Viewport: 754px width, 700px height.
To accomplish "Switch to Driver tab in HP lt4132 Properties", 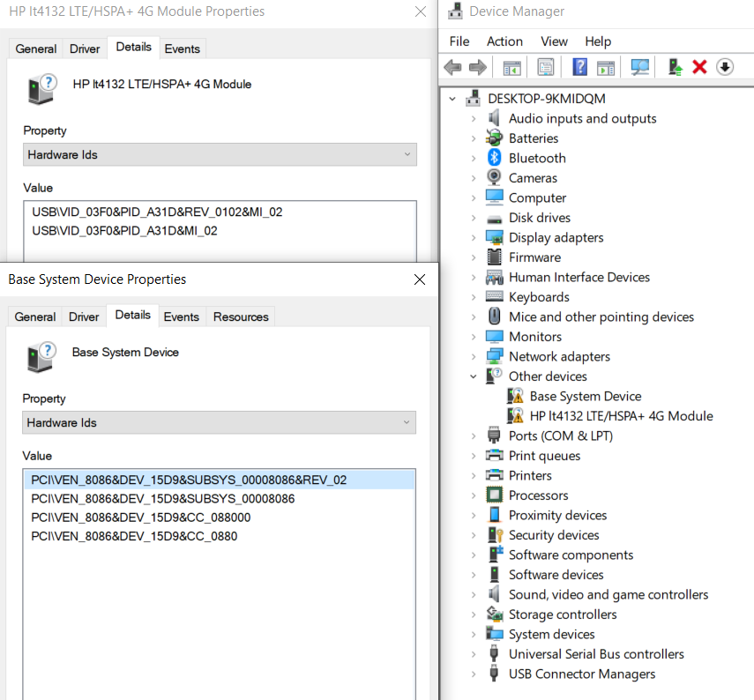I will point(85,48).
